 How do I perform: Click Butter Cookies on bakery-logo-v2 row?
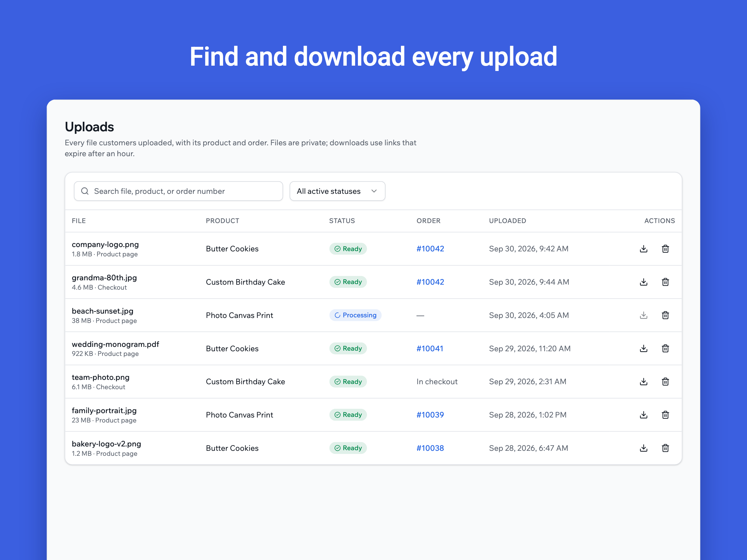232,448
